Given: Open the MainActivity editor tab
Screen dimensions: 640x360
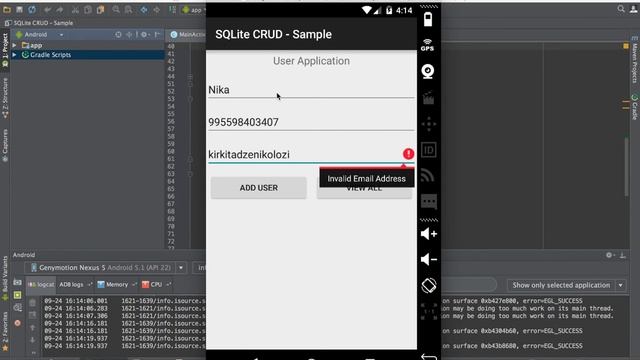Looking at the screenshot, I should click(x=187, y=35).
